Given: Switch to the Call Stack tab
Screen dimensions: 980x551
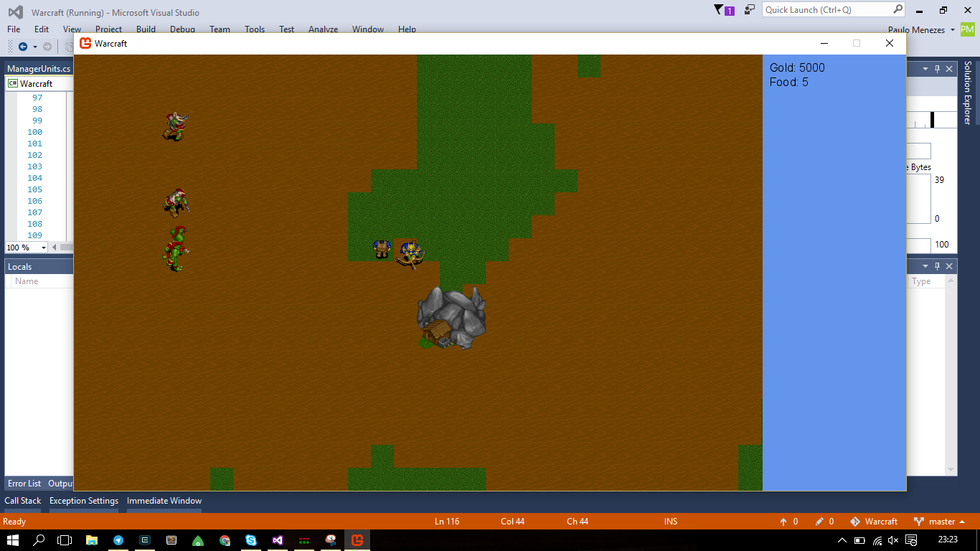Looking at the screenshot, I should tap(23, 501).
